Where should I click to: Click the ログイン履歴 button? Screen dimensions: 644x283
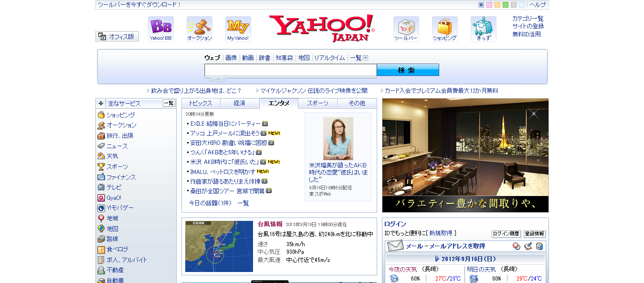pyautogui.click(x=506, y=234)
